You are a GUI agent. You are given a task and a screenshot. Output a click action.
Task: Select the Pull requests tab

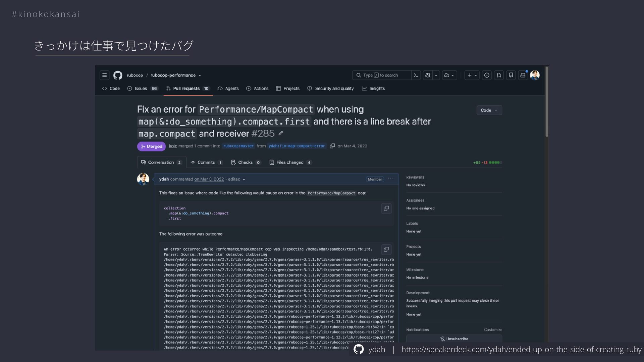click(x=188, y=88)
